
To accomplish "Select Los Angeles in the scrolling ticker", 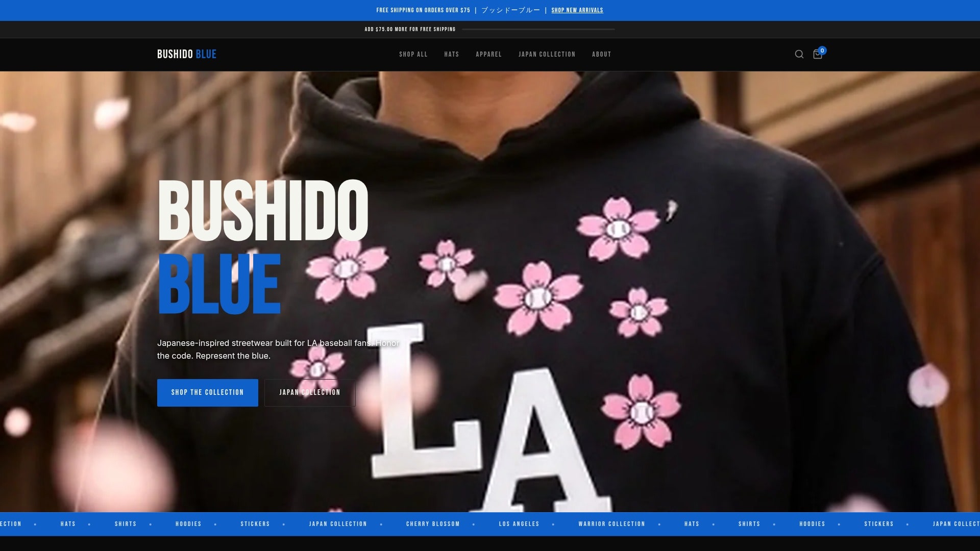I will point(519,524).
